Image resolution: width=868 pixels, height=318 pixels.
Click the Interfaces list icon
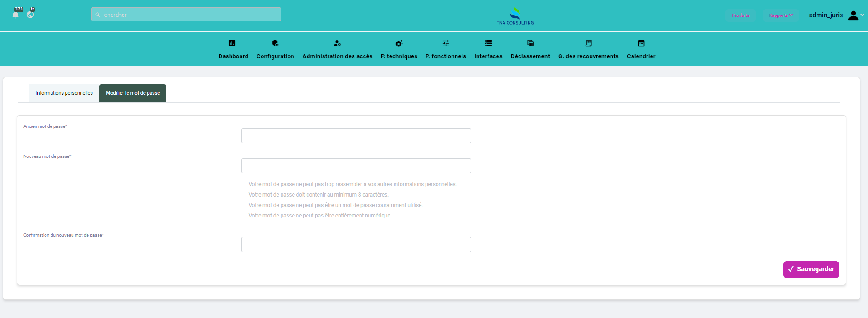coord(488,43)
